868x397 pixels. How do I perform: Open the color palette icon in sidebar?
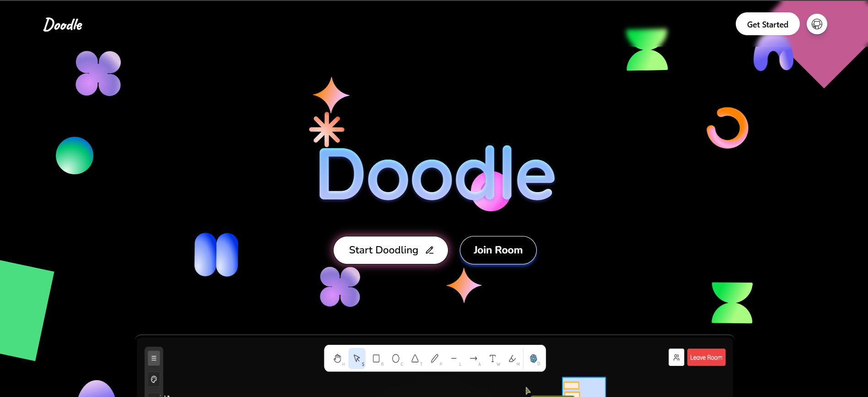pyautogui.click(x=154, y=379)
